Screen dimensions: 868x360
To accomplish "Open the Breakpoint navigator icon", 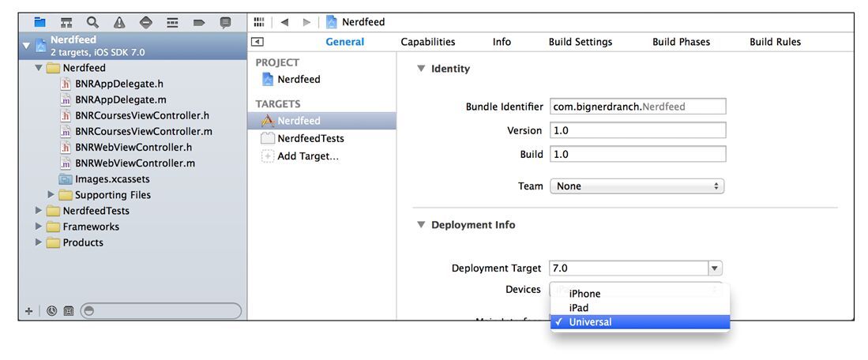I will click(199, 23).
